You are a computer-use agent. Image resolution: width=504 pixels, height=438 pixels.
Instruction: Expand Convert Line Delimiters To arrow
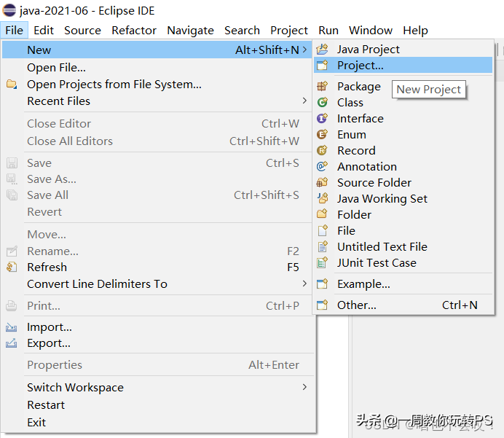pos(304,283)
